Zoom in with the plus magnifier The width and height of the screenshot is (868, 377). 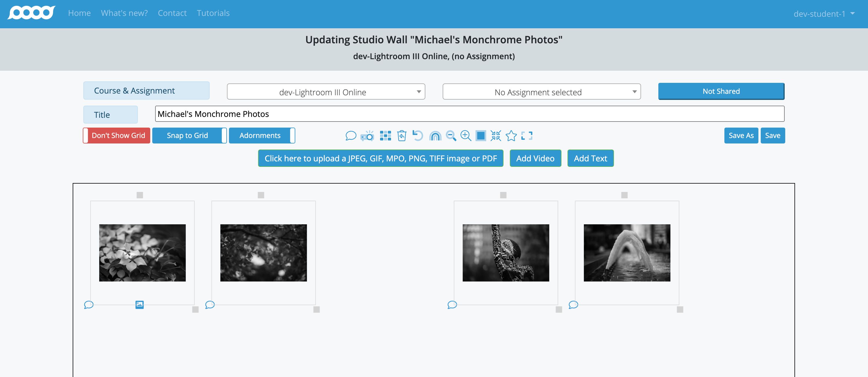(466, 136)
